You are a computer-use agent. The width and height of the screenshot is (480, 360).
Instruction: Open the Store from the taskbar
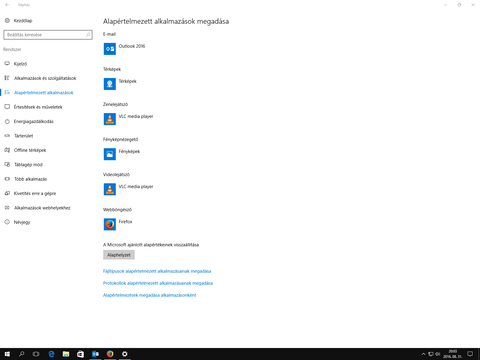click(x=80, y=354)
